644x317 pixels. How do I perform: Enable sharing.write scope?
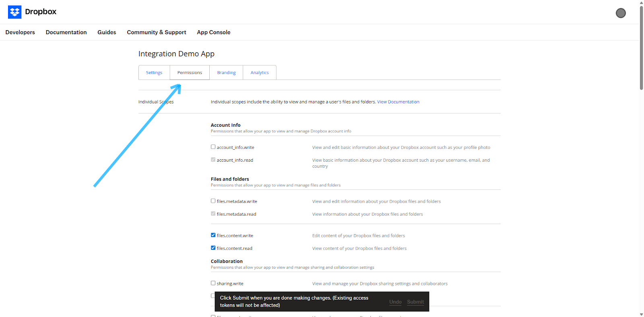[213, 283]
